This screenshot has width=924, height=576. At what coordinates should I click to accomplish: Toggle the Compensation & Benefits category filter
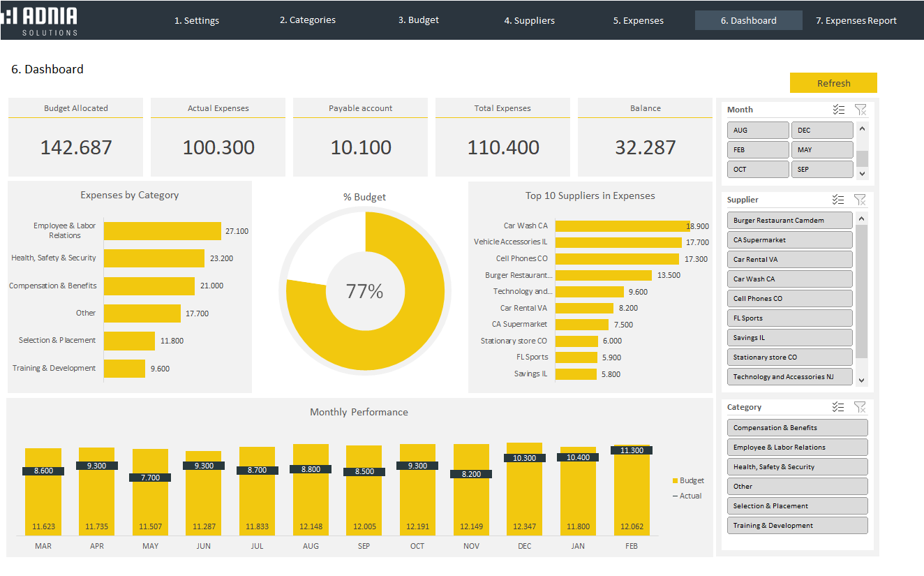797,428
